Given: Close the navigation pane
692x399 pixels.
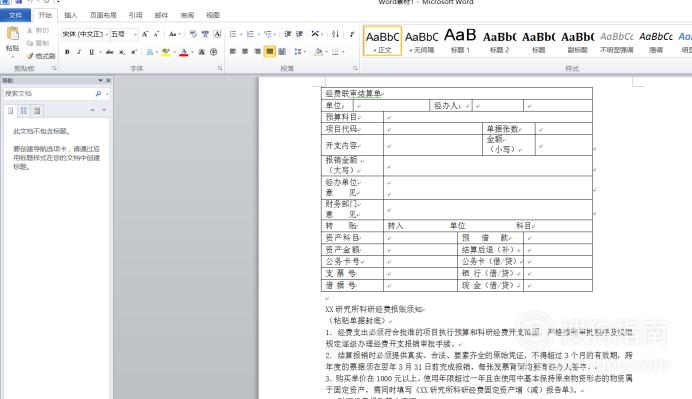Looking at the screenshot, I should 108,80.
